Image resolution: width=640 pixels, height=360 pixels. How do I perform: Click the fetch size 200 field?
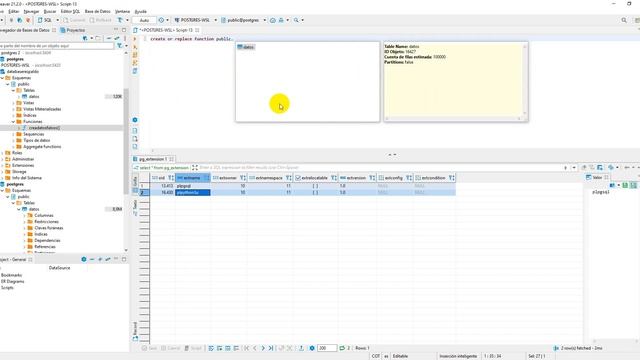click(327, 348)
